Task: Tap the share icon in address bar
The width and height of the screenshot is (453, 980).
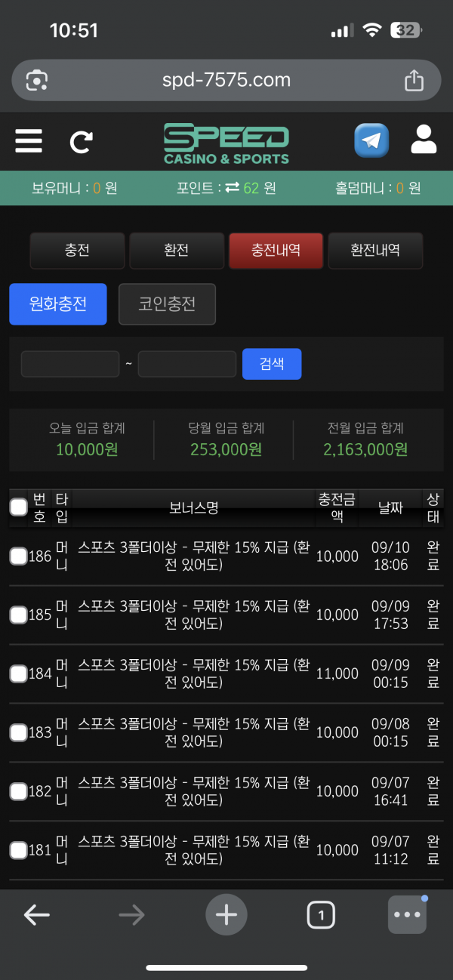Action: 414,80
